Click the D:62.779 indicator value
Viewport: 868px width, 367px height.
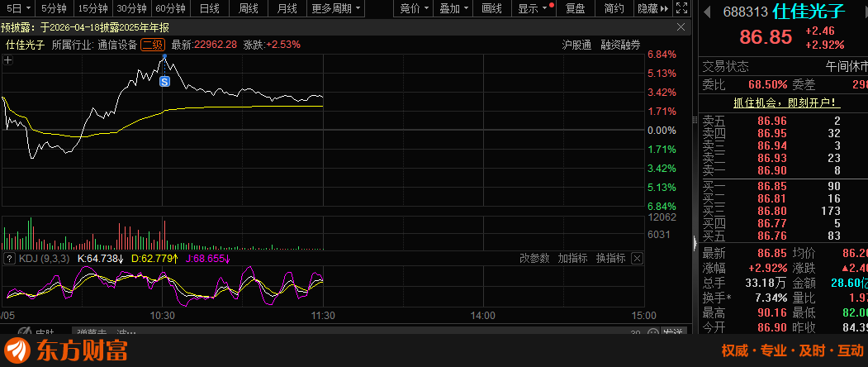155,259
